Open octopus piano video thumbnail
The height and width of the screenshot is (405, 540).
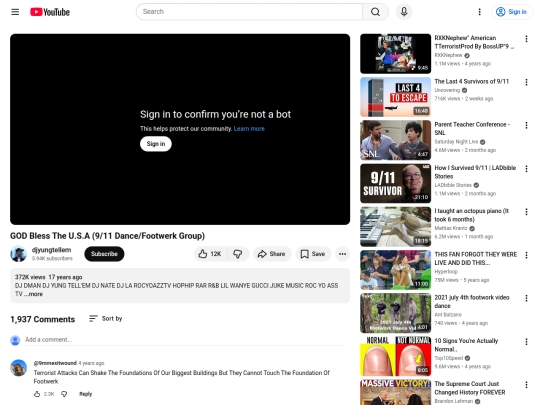(x=395, y=227)
